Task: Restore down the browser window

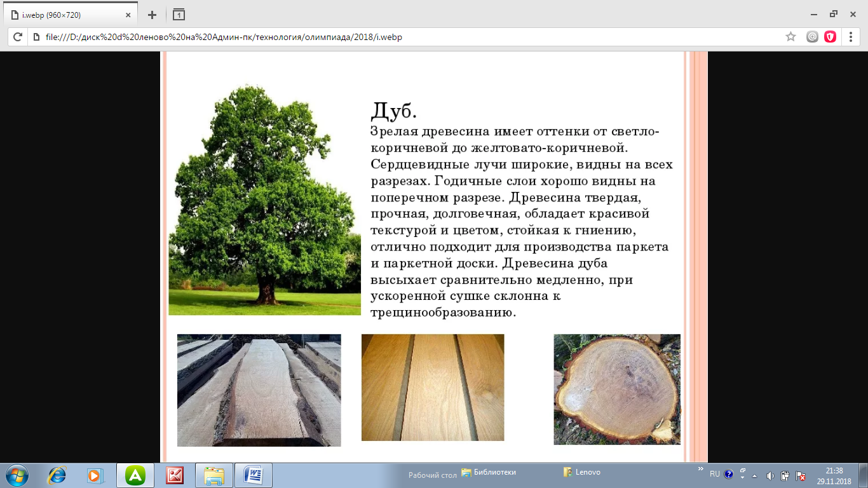Action: 833,14
